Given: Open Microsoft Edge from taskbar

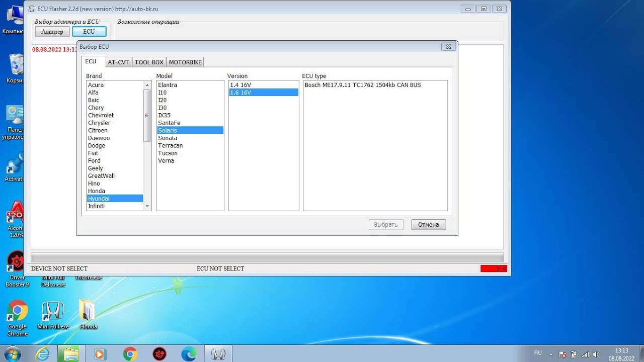Looking at the screenshot, I should 189,354.
